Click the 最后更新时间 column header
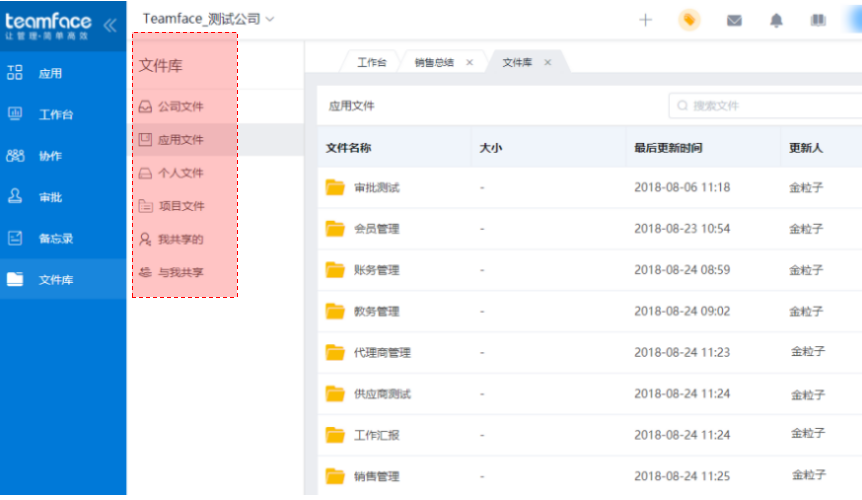862x500 pixels. [668, 147]
